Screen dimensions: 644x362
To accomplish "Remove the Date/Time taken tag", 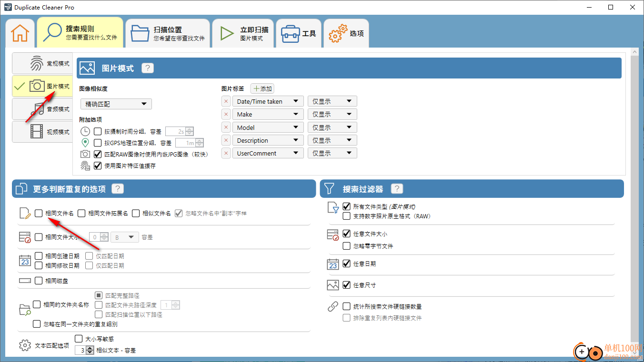I will [x=226, y=101].
